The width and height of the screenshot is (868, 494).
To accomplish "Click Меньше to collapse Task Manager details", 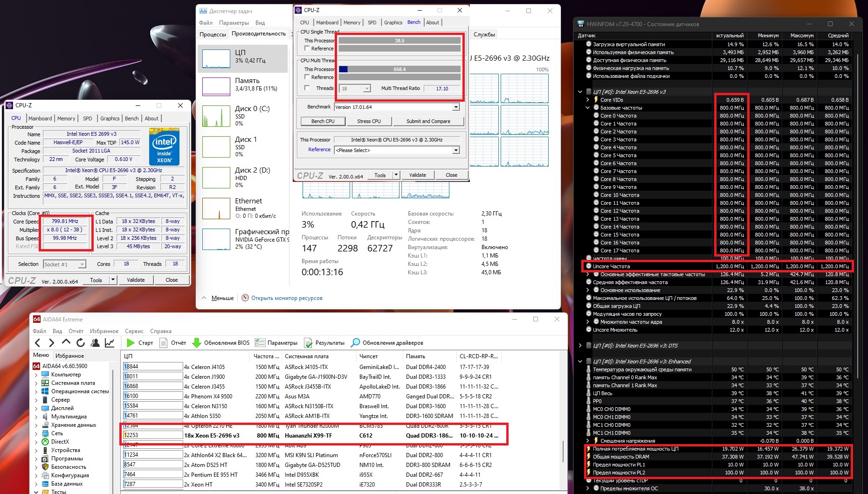I will tap(222, 298).
